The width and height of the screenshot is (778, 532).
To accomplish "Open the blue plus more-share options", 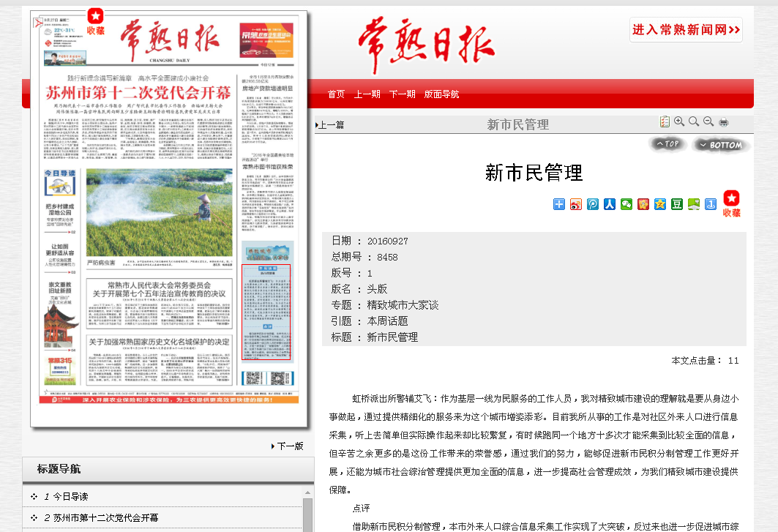I will pyautogui.click(x=559, y=204).
